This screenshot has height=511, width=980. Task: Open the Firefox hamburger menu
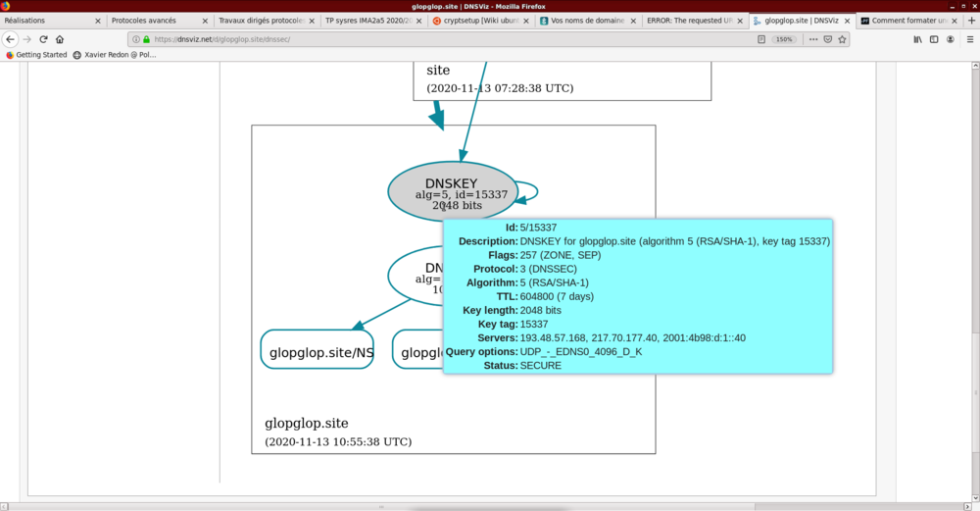[x=968, y=39]
